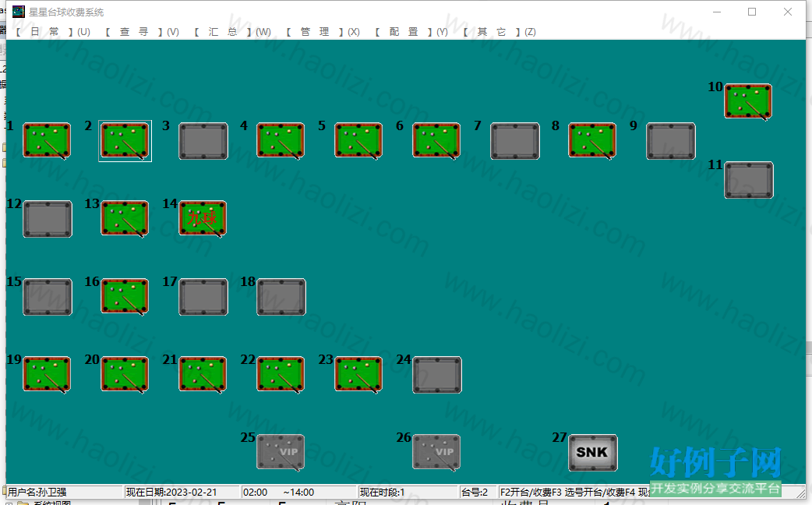The width and height of the screenshot is (812, 505).
Task: Open the 查寻 (V) menu
Action: pyautogui.click(x=142, y=32)
